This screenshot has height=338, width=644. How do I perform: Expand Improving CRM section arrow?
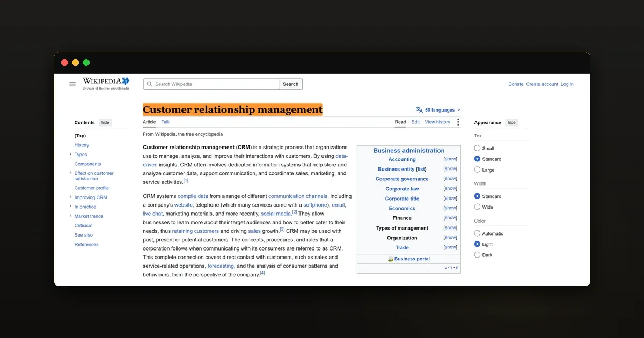(x=70, y=197)
